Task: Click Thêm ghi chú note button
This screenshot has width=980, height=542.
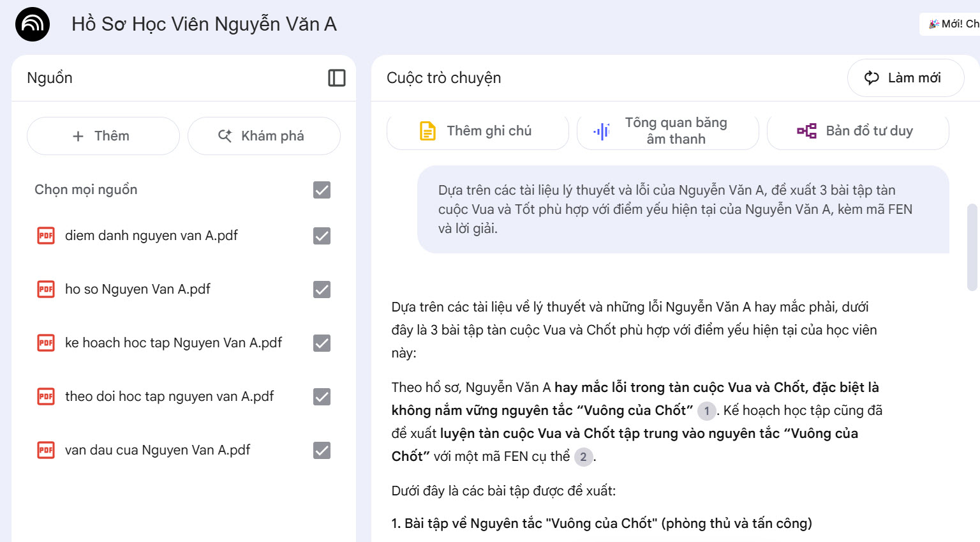Action: (x=477, y=131)
